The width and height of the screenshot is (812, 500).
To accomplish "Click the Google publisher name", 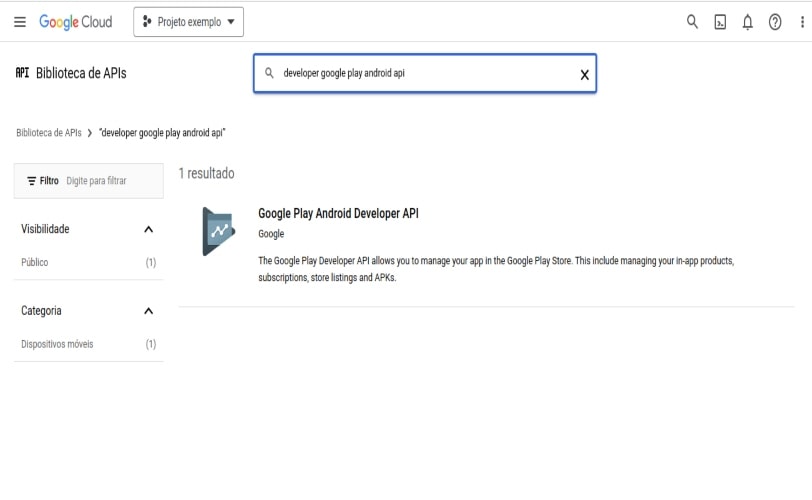I will [271, 234].
